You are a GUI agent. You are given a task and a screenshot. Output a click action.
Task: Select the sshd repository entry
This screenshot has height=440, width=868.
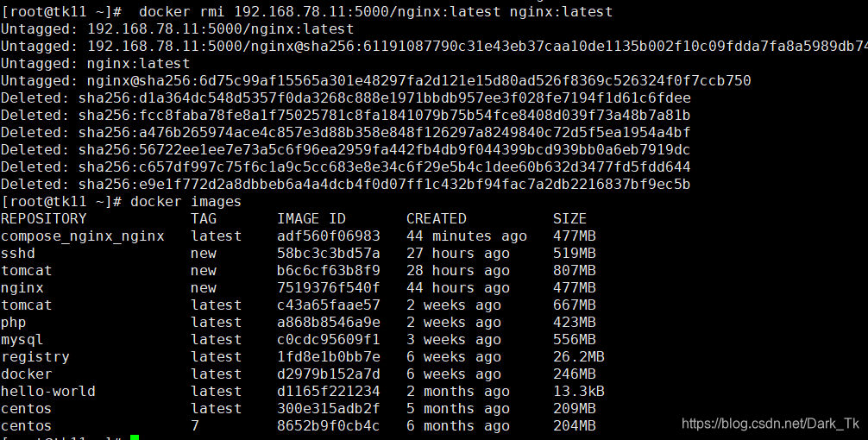click(x=18, y=254)
